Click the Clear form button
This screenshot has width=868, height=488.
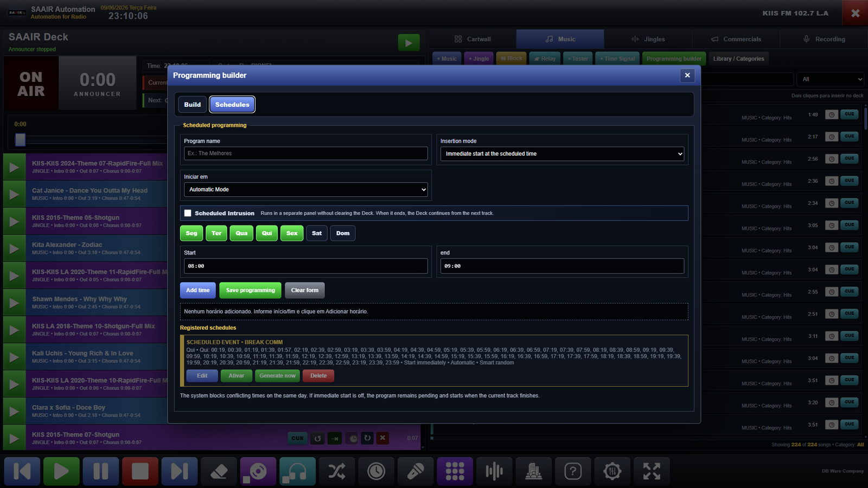305,290
